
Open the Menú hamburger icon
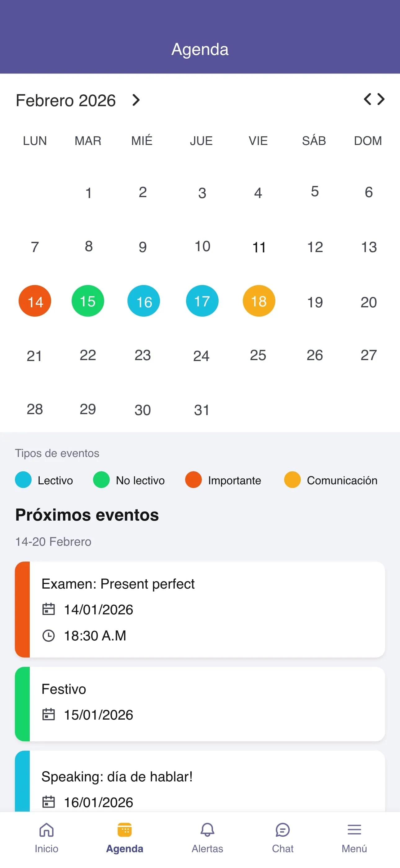click(x=354, y=830)
